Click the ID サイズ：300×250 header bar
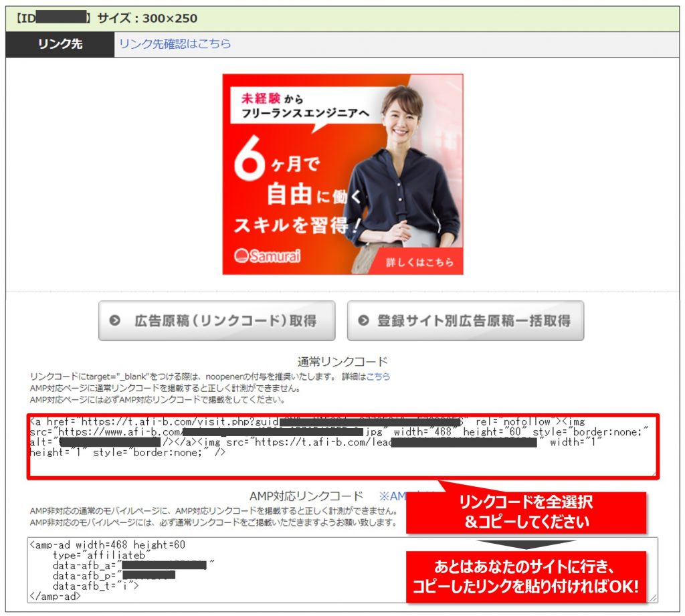685x616 pixels. [x=342, y=18]
